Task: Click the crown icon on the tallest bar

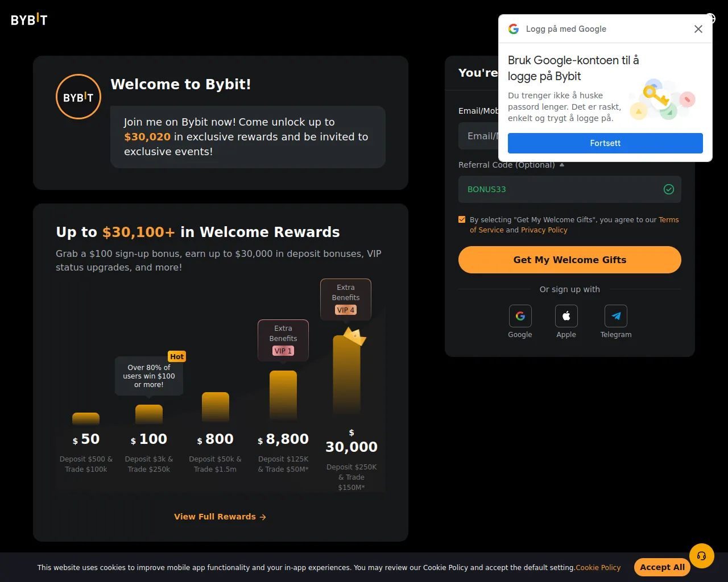Action: point(355,336)
